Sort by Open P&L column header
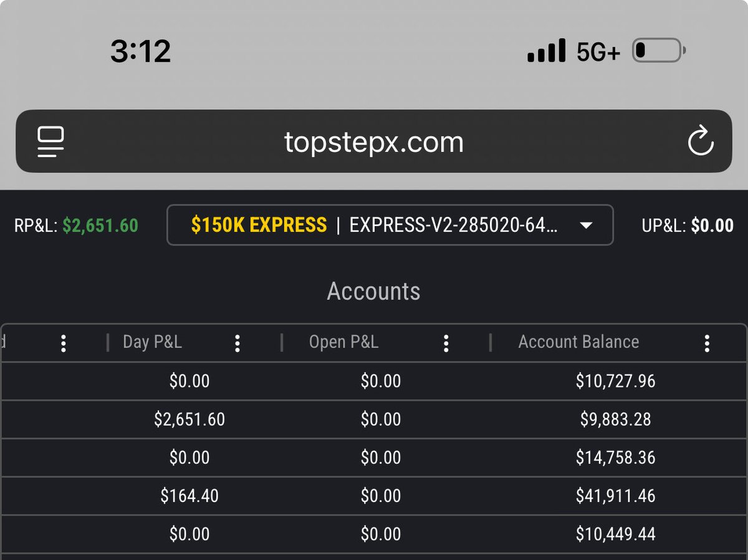This screenshot has height=560, width=748. point(343,342)
